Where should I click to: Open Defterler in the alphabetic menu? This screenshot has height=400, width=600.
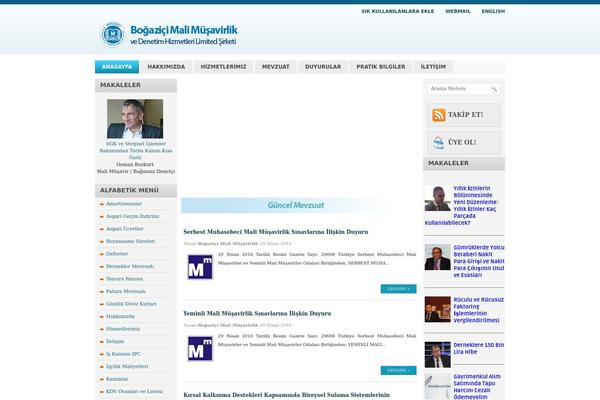[x=117, y=254]
